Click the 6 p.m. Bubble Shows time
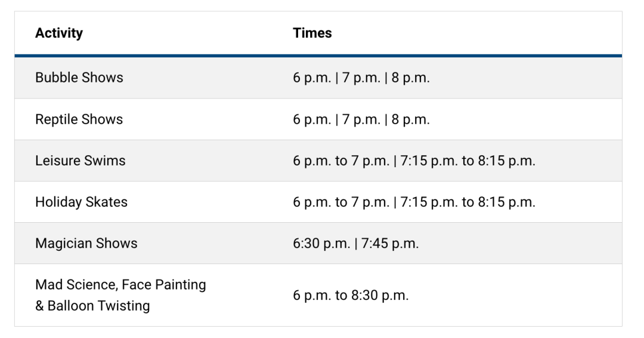 tap(312, 78)
